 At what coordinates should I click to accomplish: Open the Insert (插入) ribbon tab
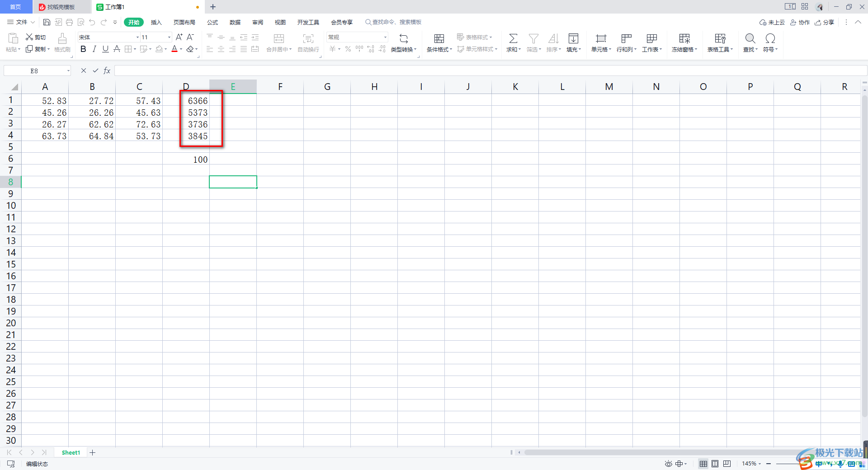pyautogui.click(x=156, y=22)
